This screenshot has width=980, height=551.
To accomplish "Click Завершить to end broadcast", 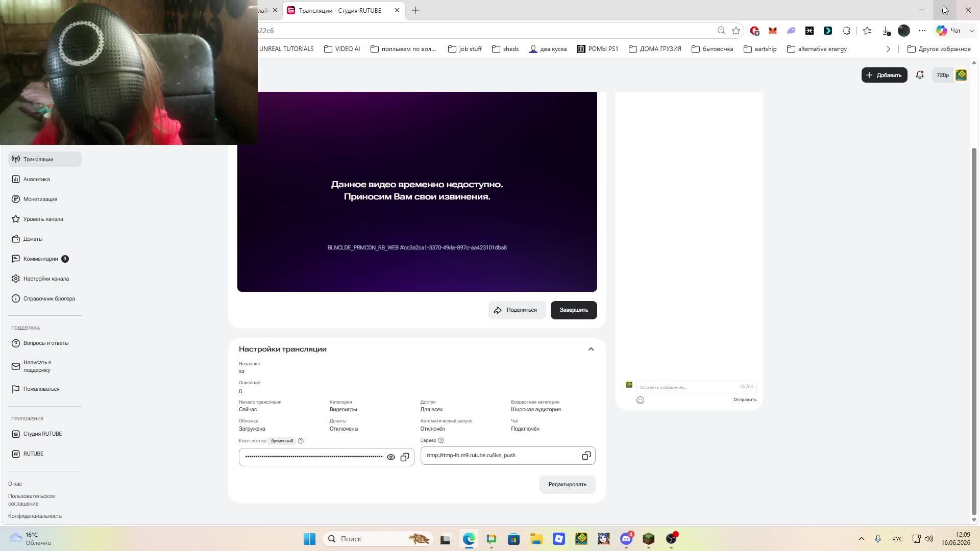I will 574,310.
